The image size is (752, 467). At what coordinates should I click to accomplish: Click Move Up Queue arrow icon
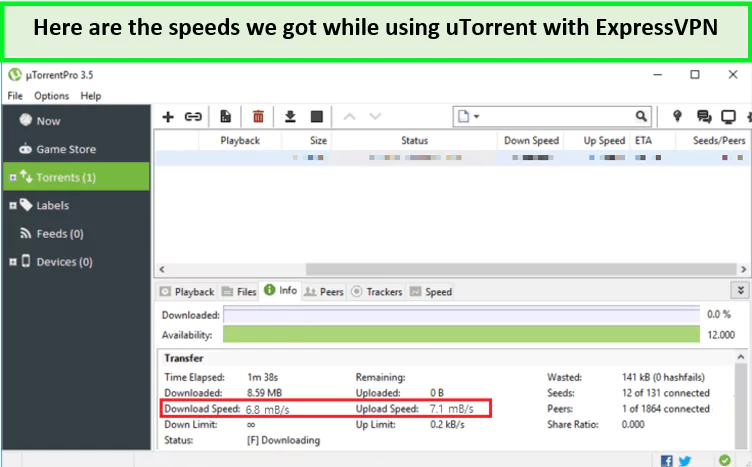click(350, 117)
